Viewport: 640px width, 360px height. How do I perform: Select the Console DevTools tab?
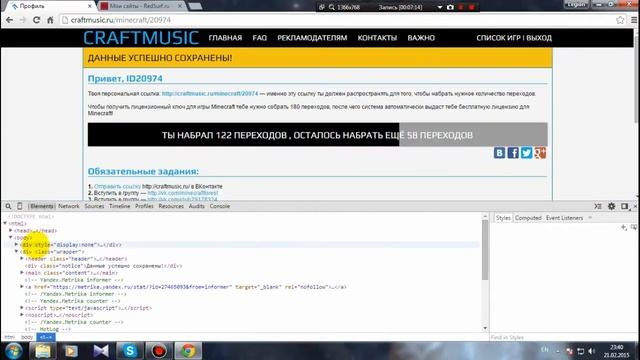point(220,206)
